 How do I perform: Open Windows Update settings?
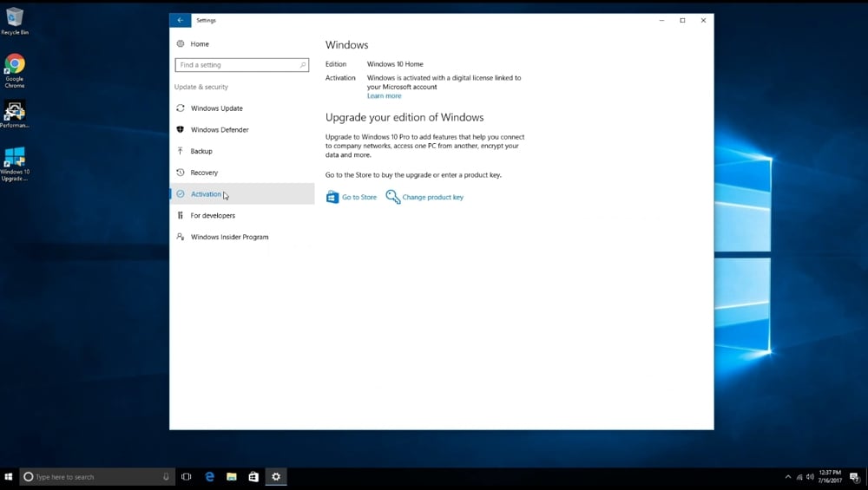coord(216,108)
